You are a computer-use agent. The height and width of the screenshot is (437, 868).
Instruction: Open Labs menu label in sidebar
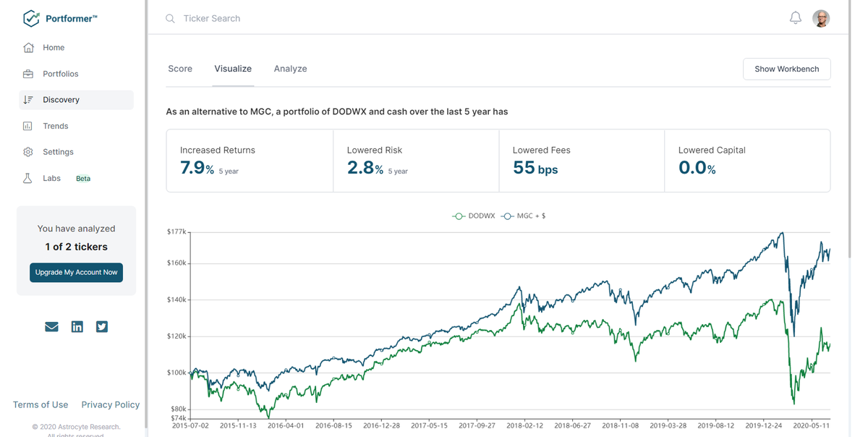click(51, 178)
